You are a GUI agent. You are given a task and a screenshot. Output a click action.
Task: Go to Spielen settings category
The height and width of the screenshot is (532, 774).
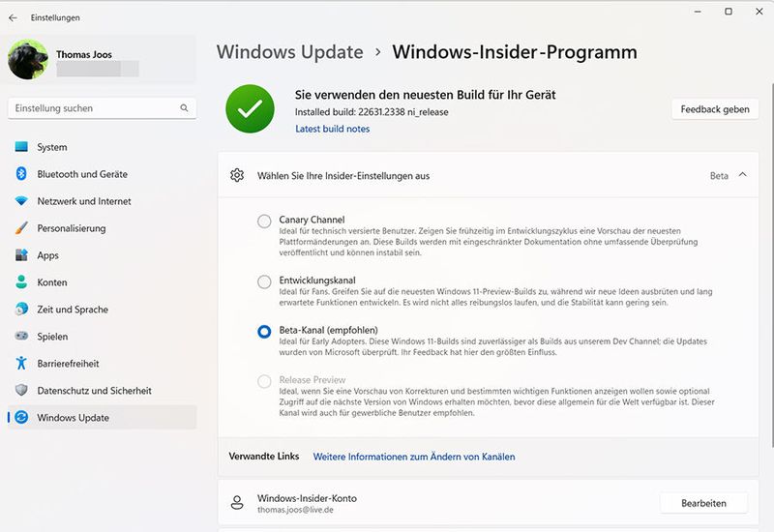[x=52, y=337]
